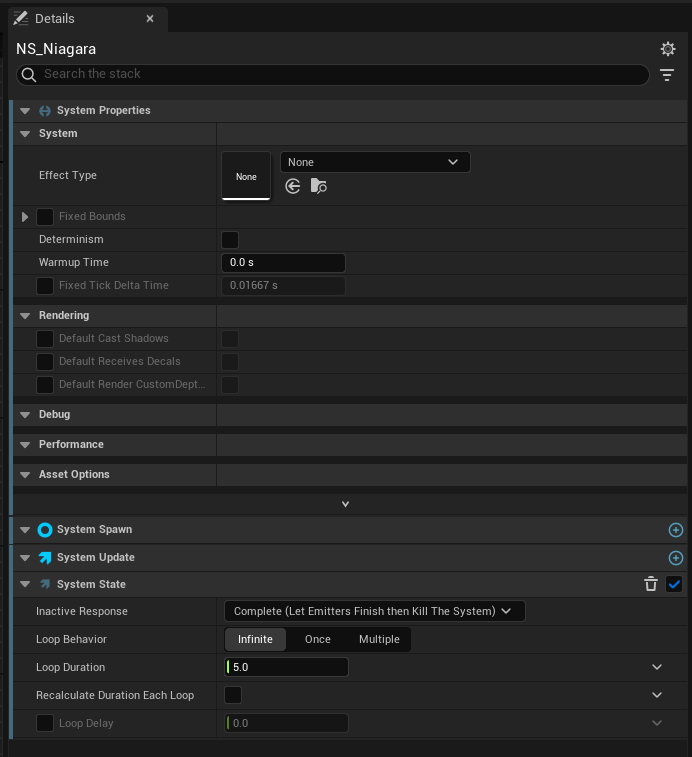
Task: Open the Details panel settings gear
Action: (668, 49)
